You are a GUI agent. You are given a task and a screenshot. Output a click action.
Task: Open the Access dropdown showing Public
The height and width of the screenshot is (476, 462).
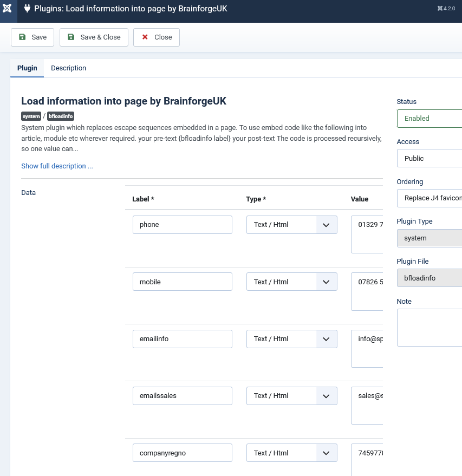click(x=430, y=158)
